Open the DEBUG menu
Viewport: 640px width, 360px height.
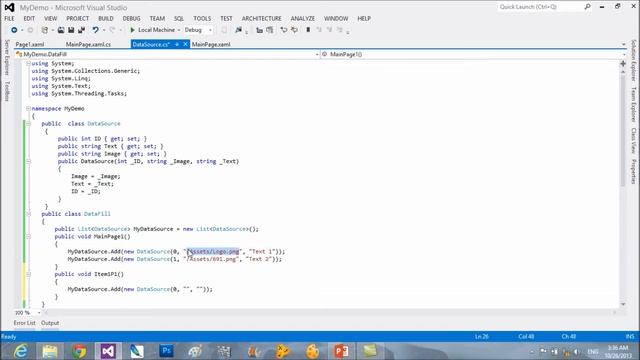tap(131, 18)
